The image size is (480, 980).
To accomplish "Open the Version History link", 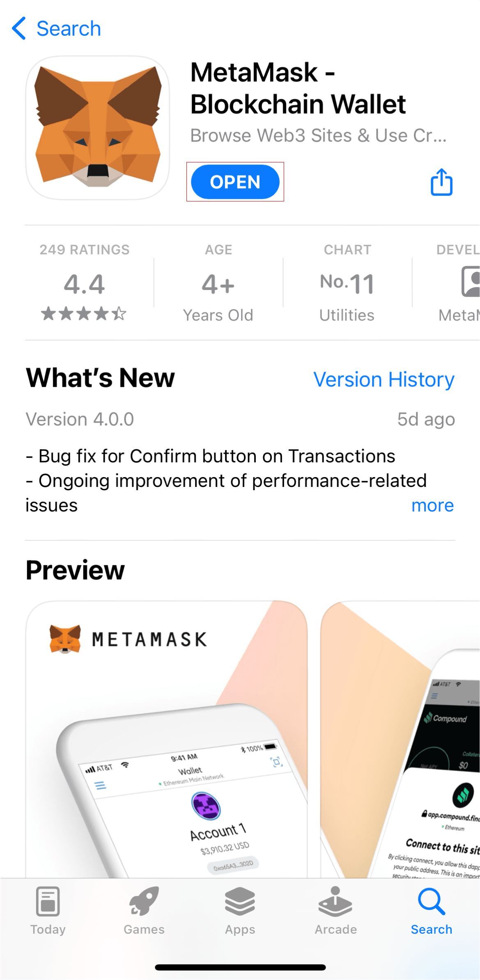I will click(x=384, y=379).
